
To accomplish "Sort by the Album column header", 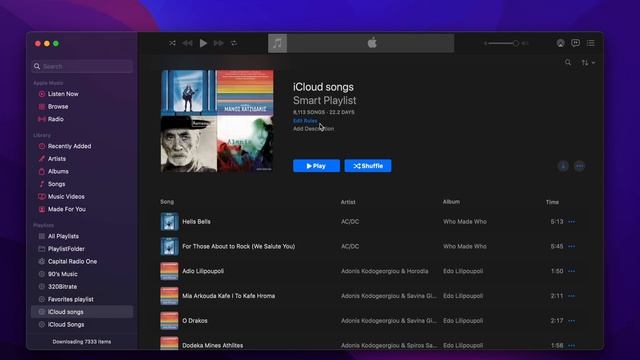I will 451,202.
